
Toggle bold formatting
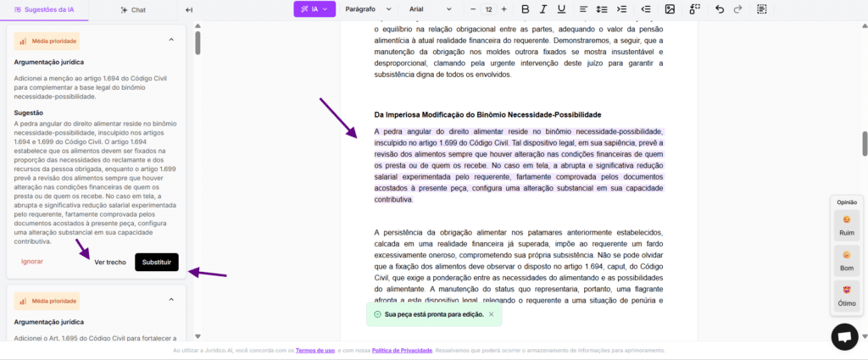coord(525,9)
